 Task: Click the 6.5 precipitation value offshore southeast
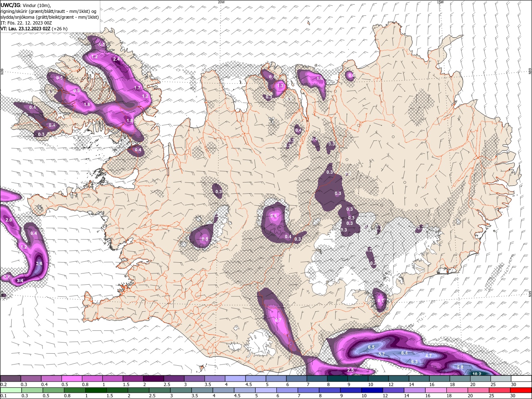tap(371, 347)
